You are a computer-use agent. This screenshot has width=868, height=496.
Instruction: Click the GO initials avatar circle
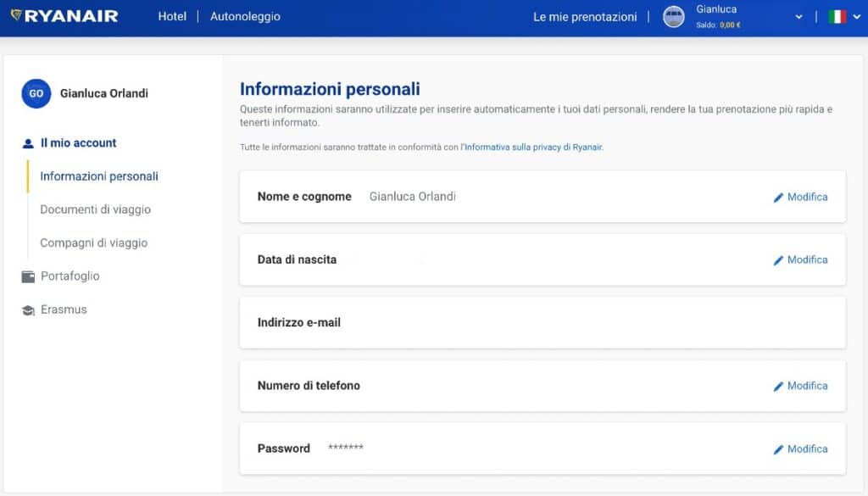36,93
